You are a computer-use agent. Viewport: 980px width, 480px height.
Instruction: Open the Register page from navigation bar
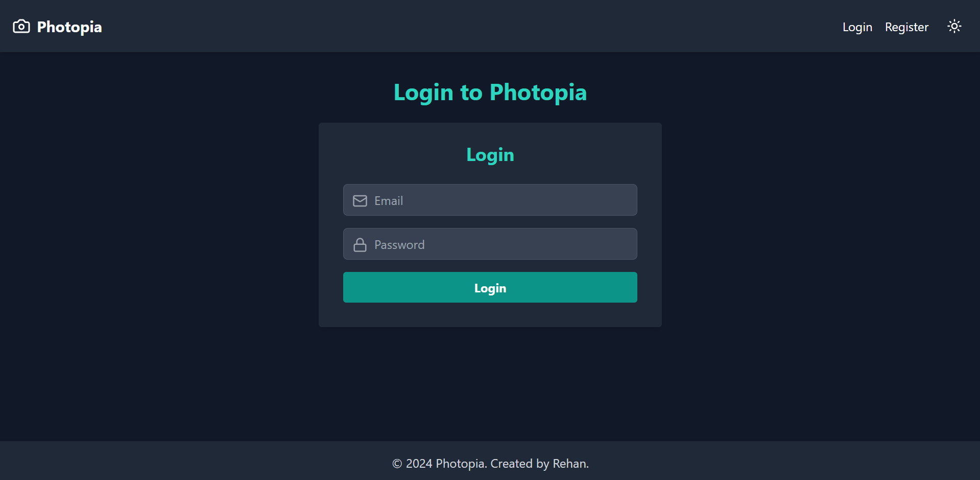[x=906, y=27]
